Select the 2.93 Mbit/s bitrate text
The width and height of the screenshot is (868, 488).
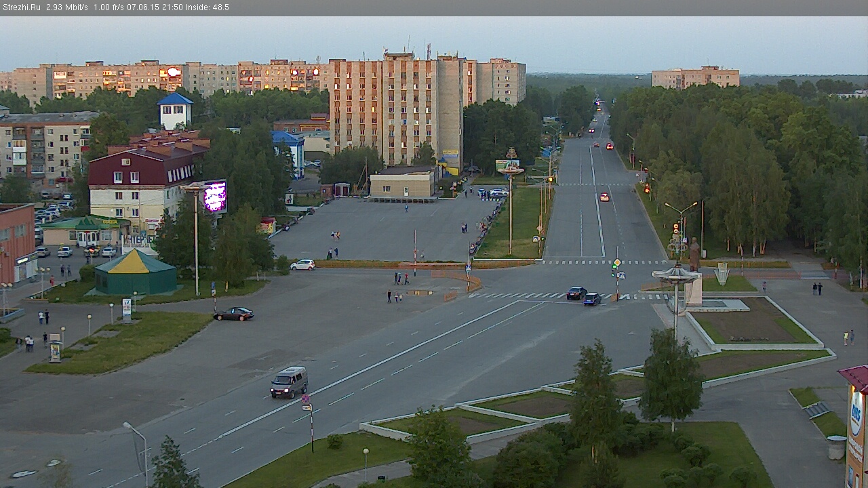[67, 7]
